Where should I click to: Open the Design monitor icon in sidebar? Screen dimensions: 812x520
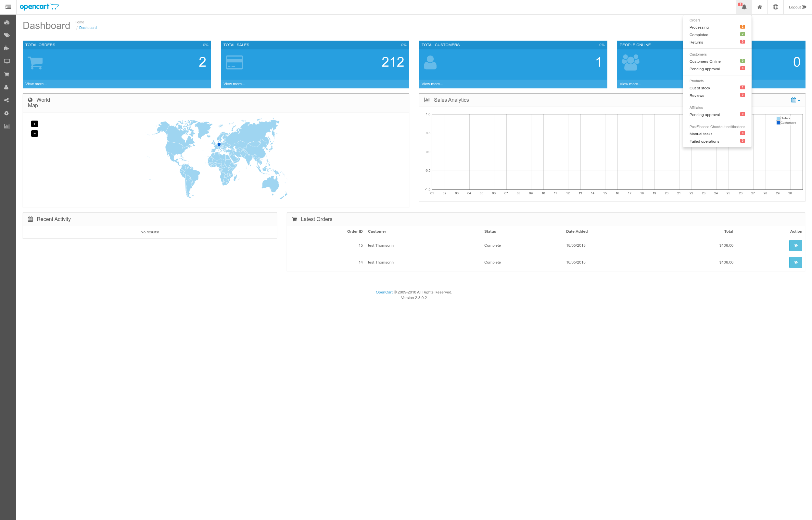7,61
